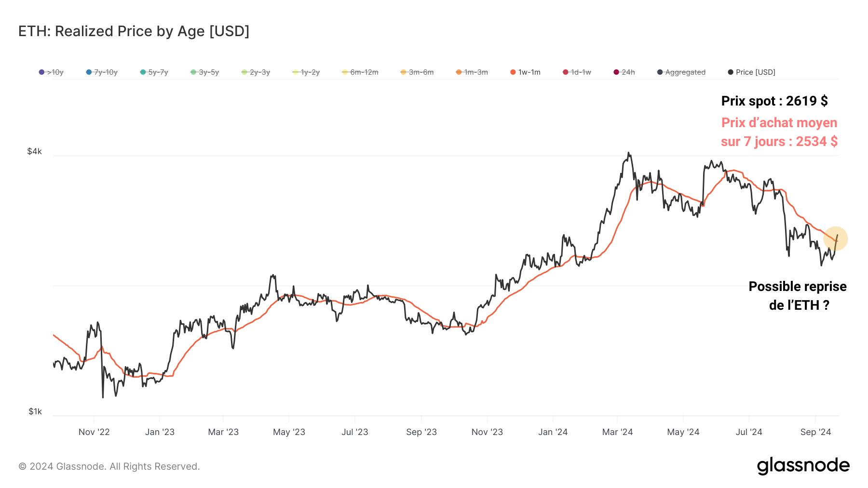Show the 1d-1w legend series
Viewport: 868px width, 488px height.
(577, 72)
